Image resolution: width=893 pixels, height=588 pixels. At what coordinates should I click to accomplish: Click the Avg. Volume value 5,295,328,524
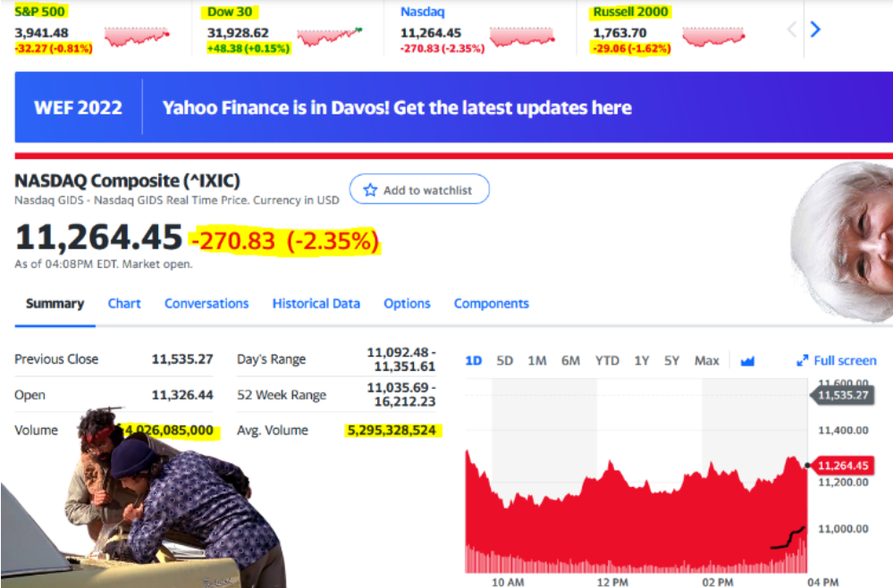(392, 431)
